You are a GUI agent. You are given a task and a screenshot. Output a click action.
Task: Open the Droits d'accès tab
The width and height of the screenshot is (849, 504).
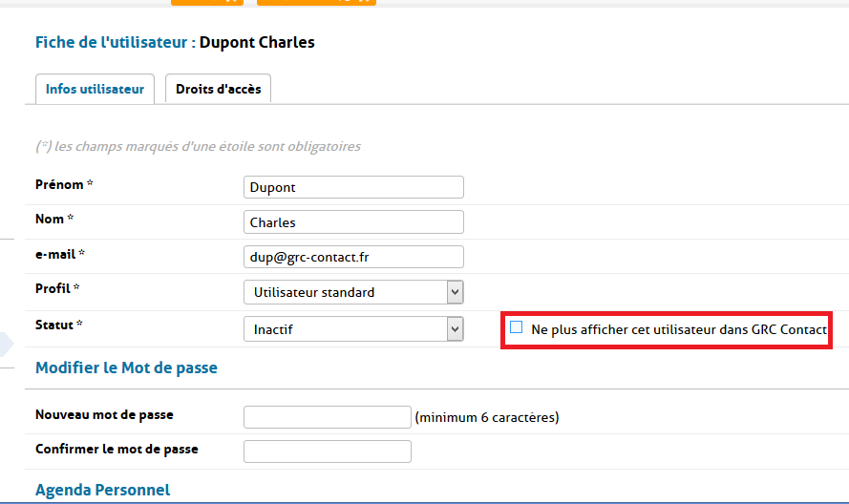[x=218, y=89]
